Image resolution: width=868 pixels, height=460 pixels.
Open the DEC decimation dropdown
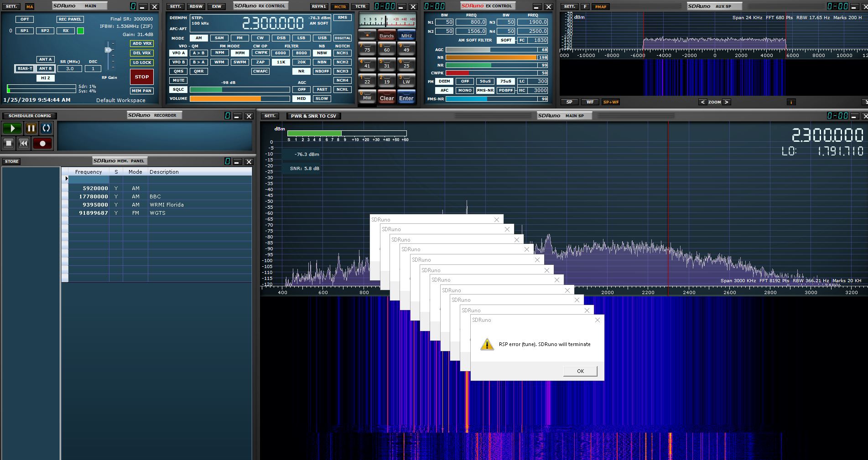click(93, 69)
